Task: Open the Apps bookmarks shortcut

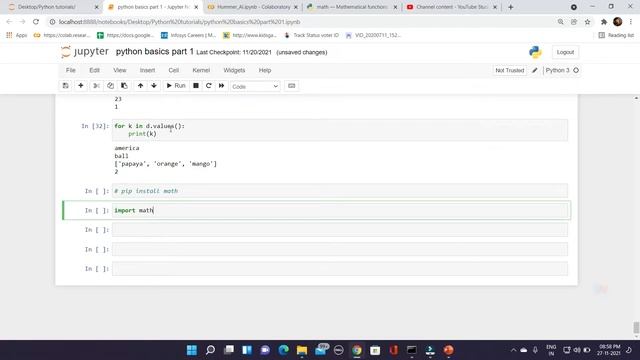Action: [17, 35]
